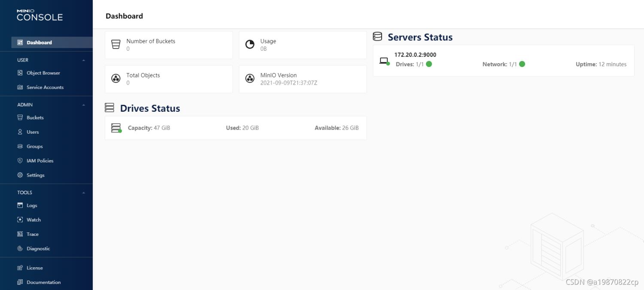Click the Number of Buckets label
This screenshot has height=290, width=644.
pos(151,41)
